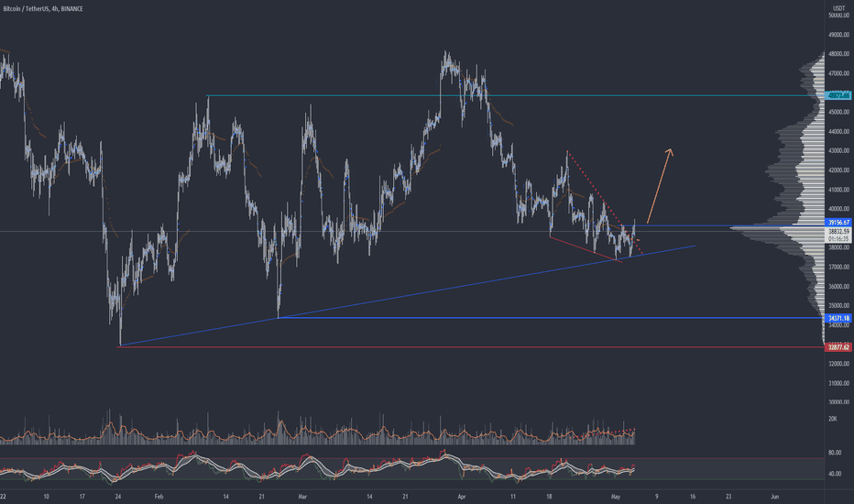Select the teal horizontal resistance line
The image size is (854, 504).
tap(515, 96)
